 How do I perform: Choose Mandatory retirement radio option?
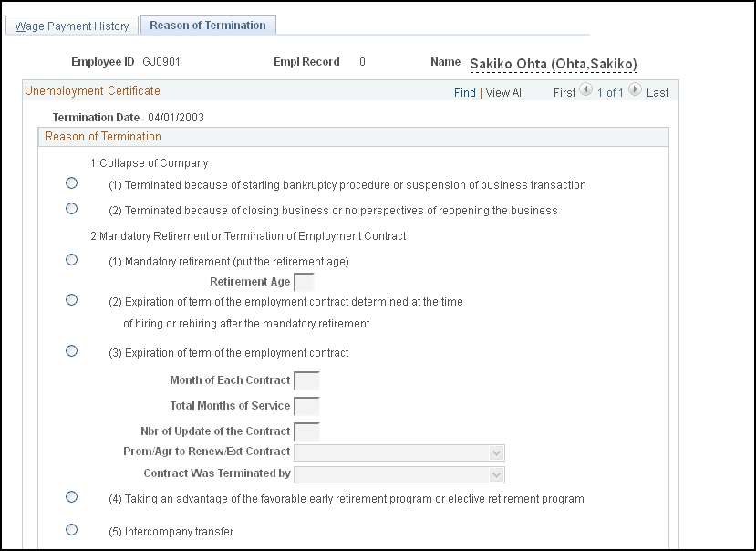pos(72,260)
